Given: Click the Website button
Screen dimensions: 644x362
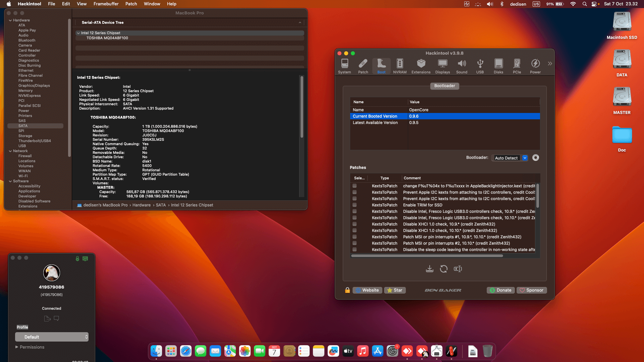Looking at the screenshot, I should pos(367,290).
